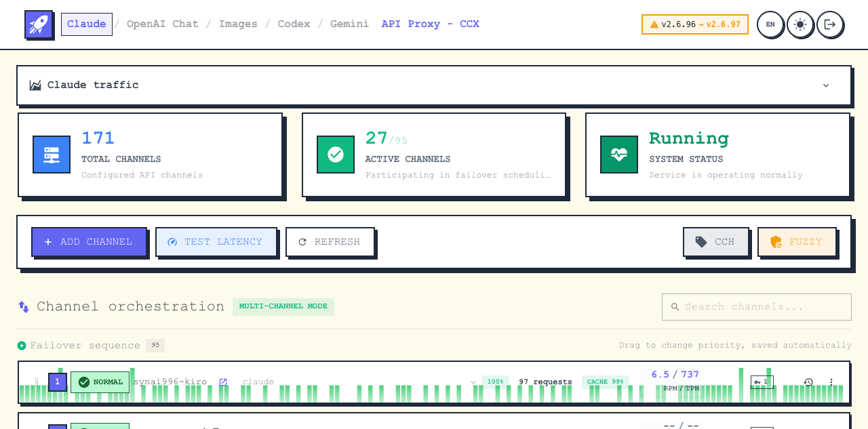Open the history icon of synai996-kiro
868x429 pixels.
808,382
